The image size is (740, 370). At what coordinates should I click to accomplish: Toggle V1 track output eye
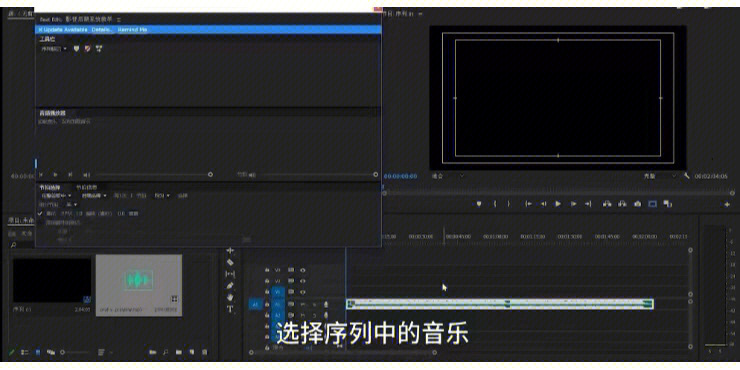(x=303, y=292)
